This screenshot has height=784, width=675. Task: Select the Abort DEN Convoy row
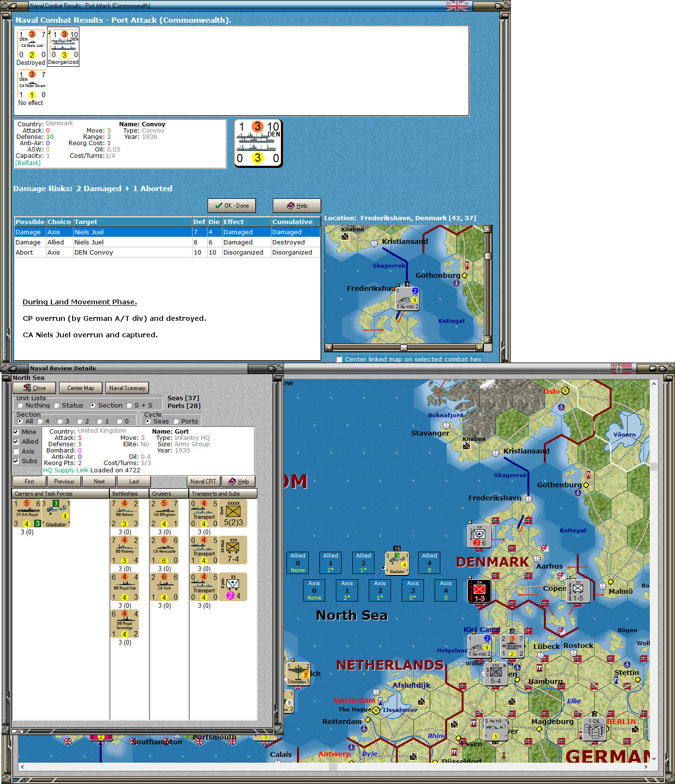(167, 252)
